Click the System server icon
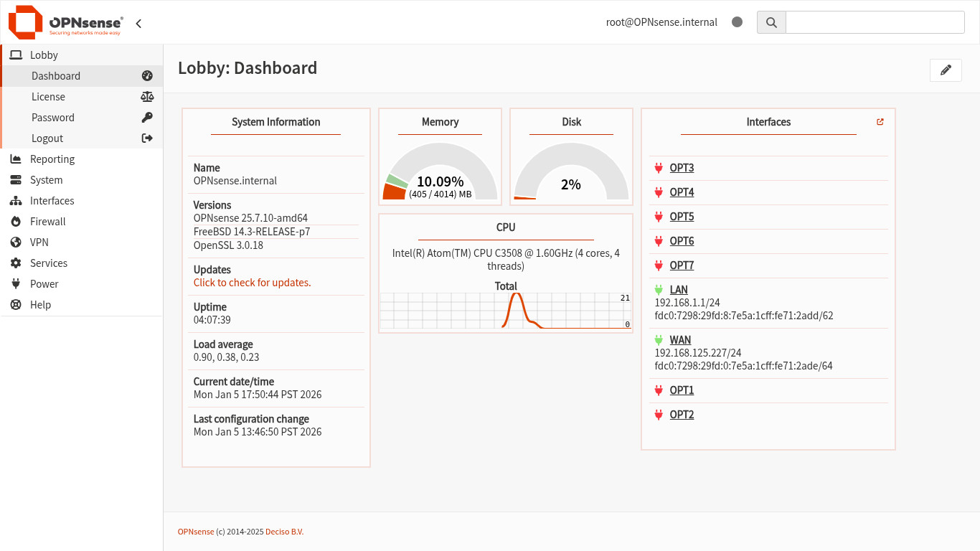 pyautogui.click(x=16, y=180)
